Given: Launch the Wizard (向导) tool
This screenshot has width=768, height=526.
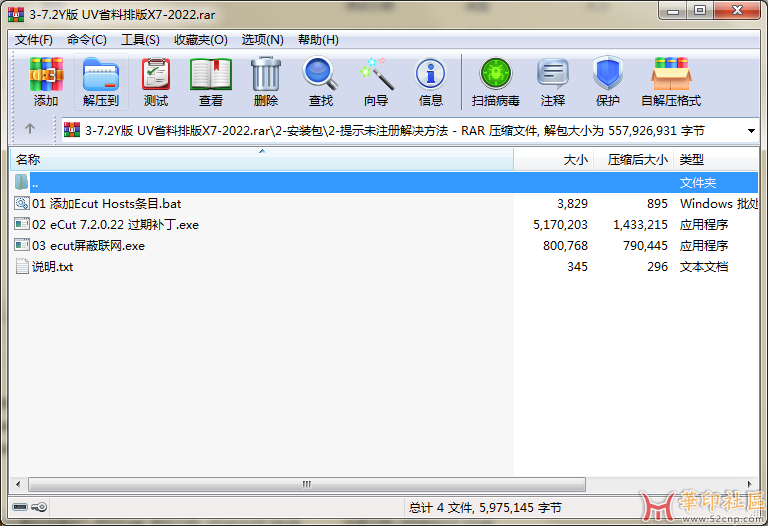Looking at the screenshot, I should pyautogui.click(x=375, y=82).
